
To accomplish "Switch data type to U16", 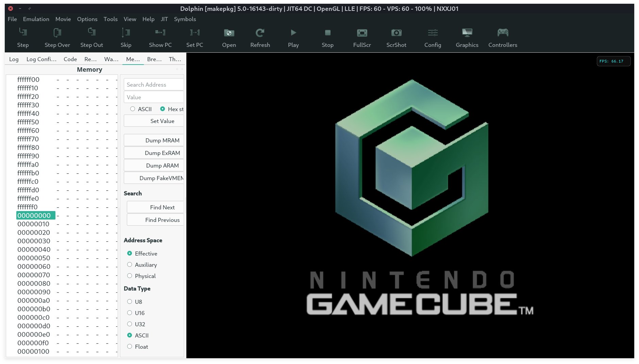I will [x=130, y=313].
